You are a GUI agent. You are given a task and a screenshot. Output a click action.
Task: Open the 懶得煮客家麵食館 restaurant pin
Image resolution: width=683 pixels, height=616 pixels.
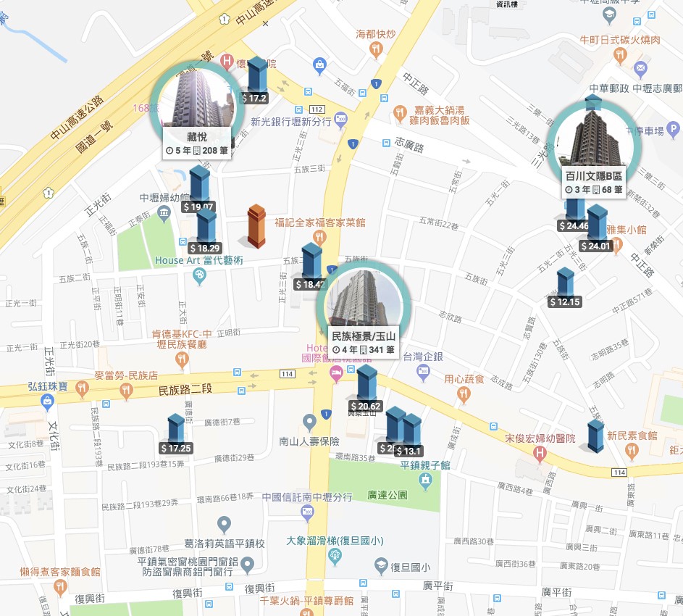pos(60,588)
